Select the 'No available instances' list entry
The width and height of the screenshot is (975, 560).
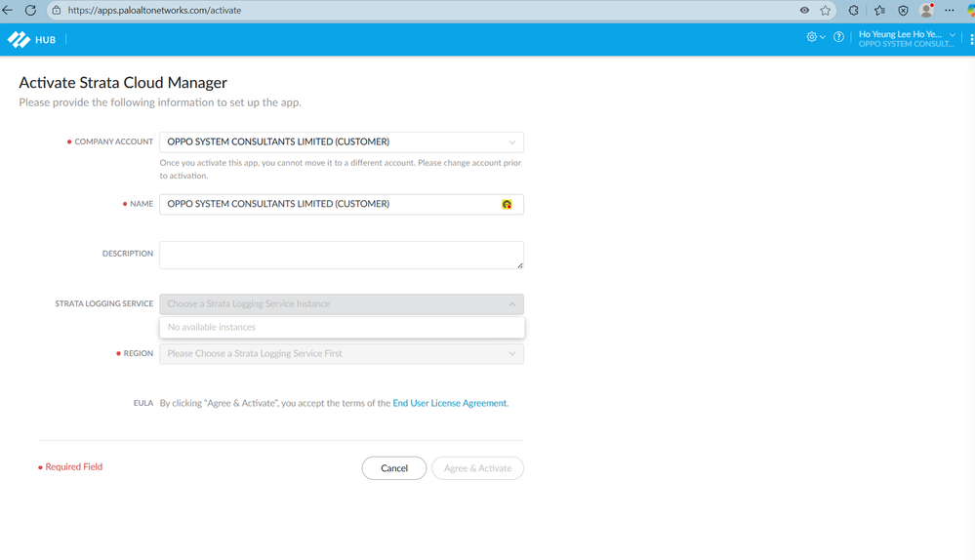tap(342, 328)
